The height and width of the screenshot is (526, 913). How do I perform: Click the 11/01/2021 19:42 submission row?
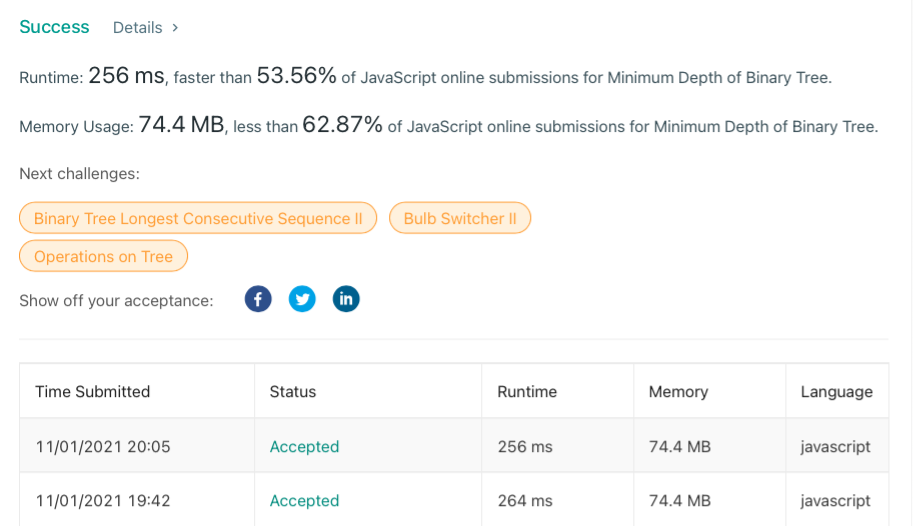[x=454, y=500]
